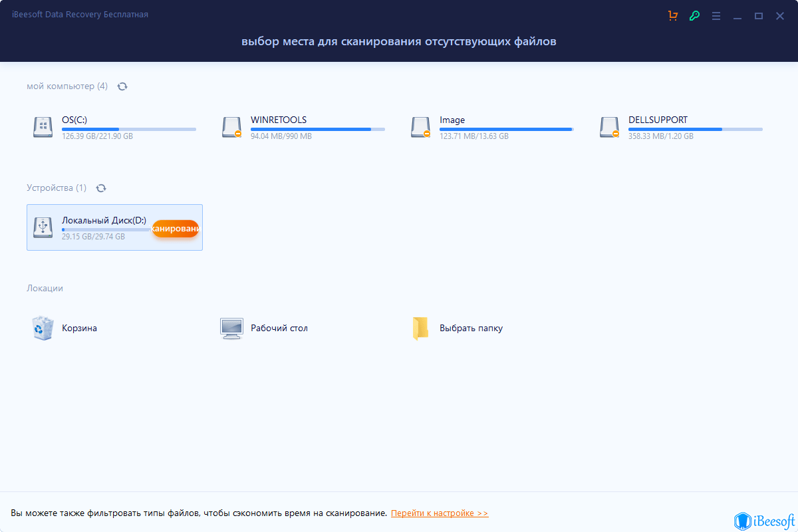Viewport: 798px width, 532px height.
Task: Open the shopping cart purchase icon
Action: click(x=673, y=15)
